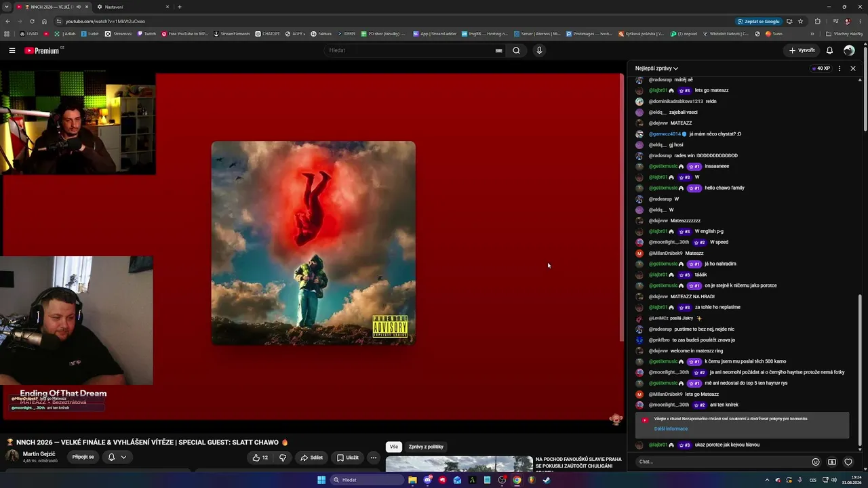868x488 pixels.
Task: Open the Suno bookmark
Action: (x=774, y=33)
